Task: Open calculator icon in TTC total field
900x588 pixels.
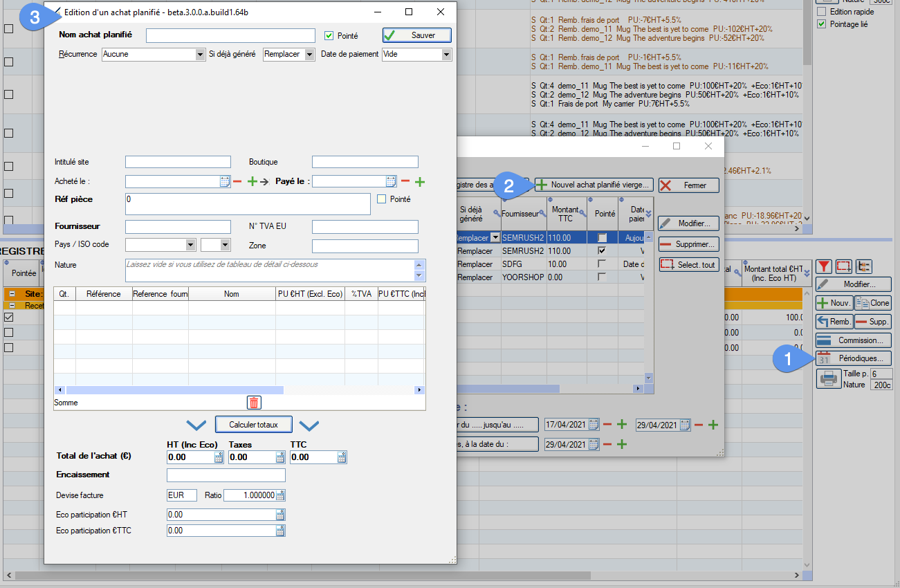Action: [342, 457]
